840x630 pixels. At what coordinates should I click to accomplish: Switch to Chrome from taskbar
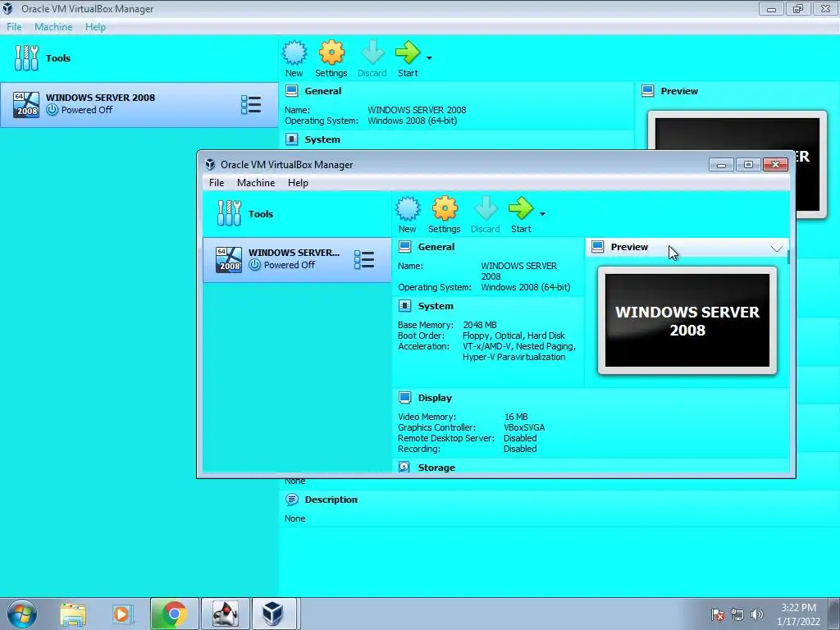(174, 614)
